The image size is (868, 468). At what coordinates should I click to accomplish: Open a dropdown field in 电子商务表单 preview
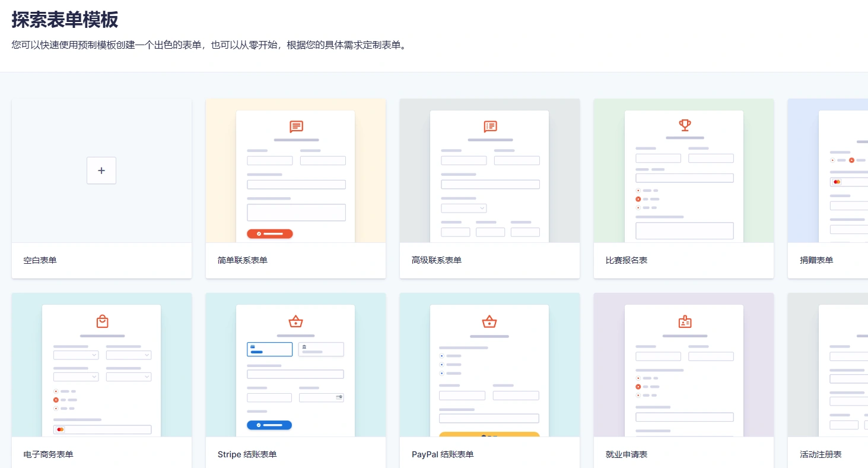(75, 355)
